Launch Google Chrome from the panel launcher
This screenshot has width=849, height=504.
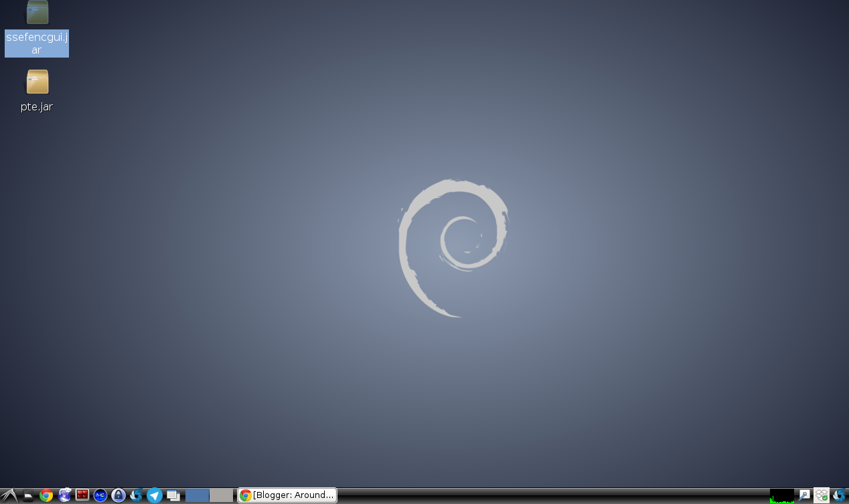coord(46,495)
